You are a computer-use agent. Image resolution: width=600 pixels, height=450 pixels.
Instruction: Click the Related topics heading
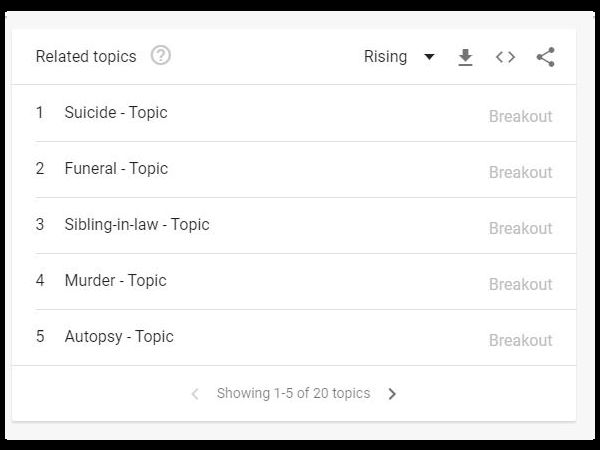click(x=86, y=57)
